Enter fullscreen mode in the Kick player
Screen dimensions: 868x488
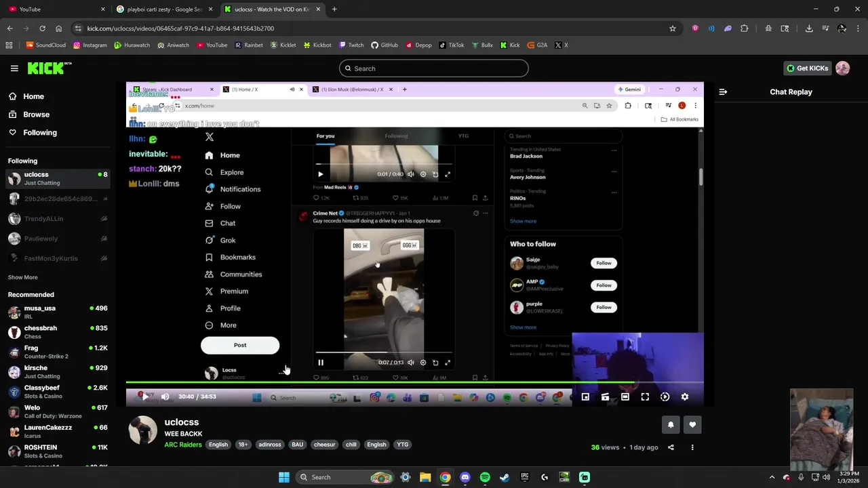645,397
